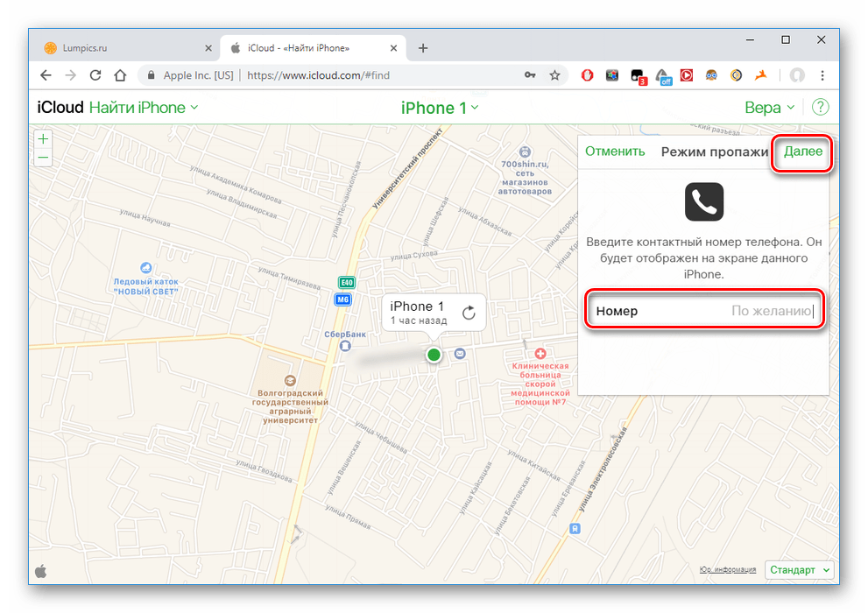Click Отменить in the Lost Mode panel

(615, 151)
